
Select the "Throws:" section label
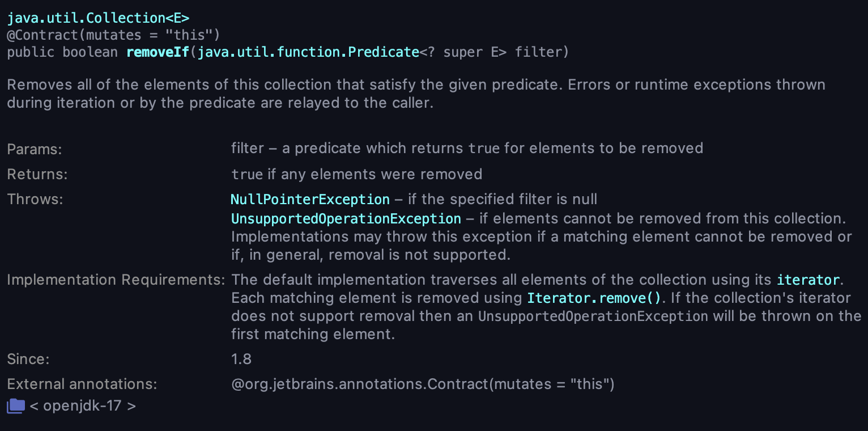point(35,200)
